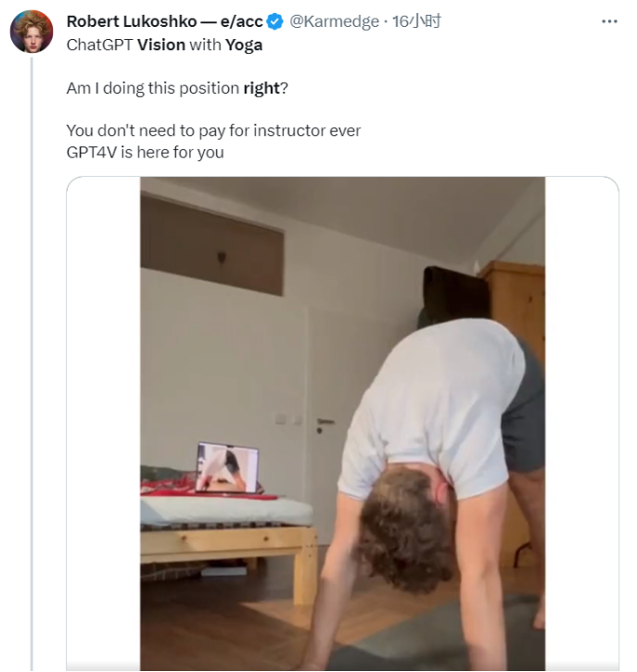
Task: Click the text 'GPT4V is here for you'
Action: [146, 152]
